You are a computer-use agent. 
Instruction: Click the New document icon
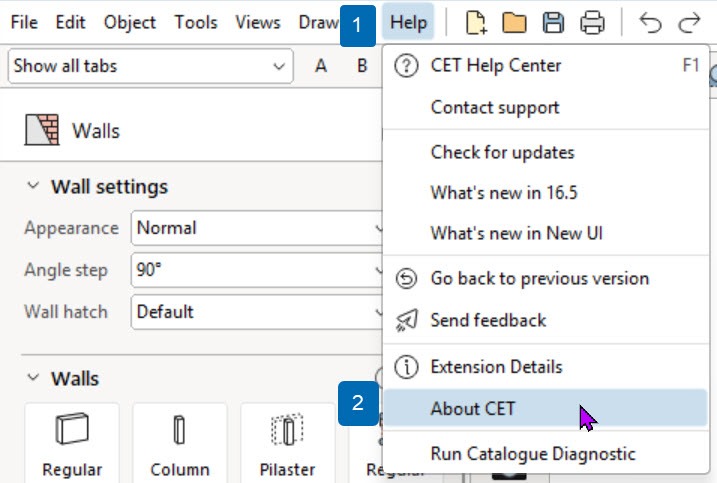476,23
